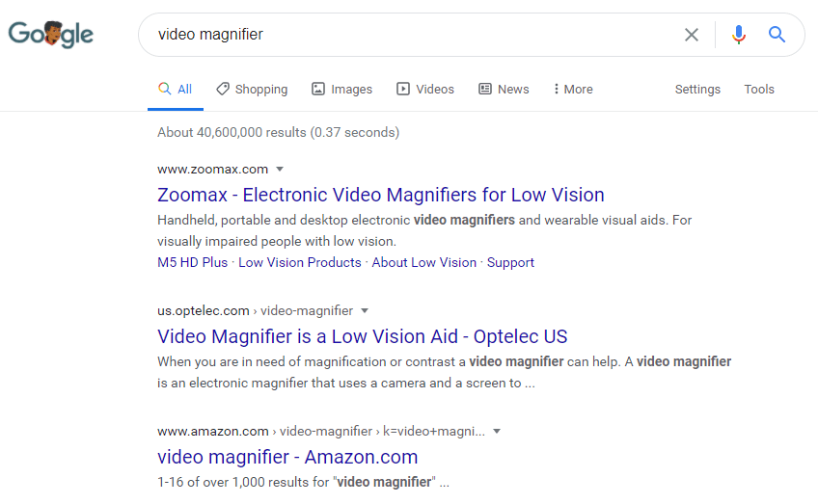This screenshot has width=818, height=504.
Task: Open the Zoomax Support sitelink
Action: pos(510,262)
